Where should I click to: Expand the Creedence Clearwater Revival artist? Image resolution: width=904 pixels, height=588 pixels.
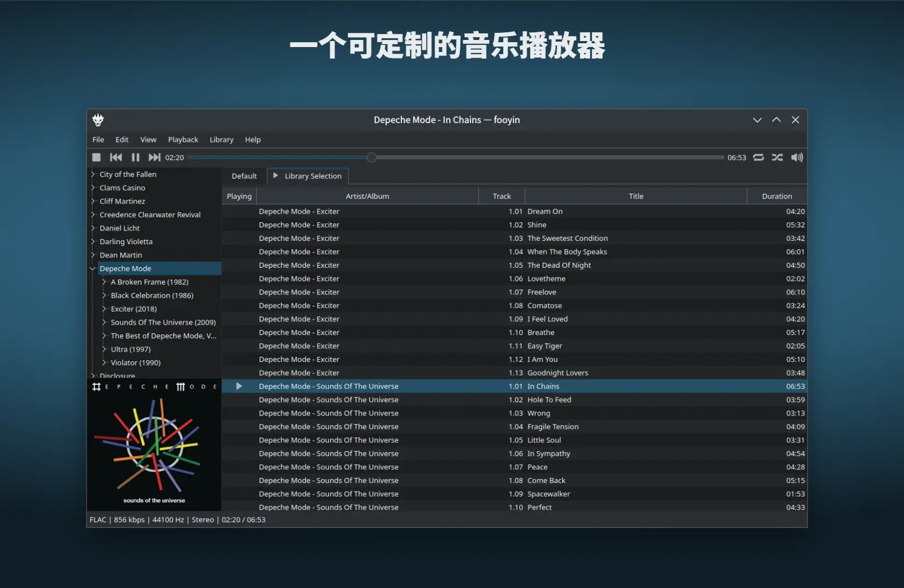point(93,215)
